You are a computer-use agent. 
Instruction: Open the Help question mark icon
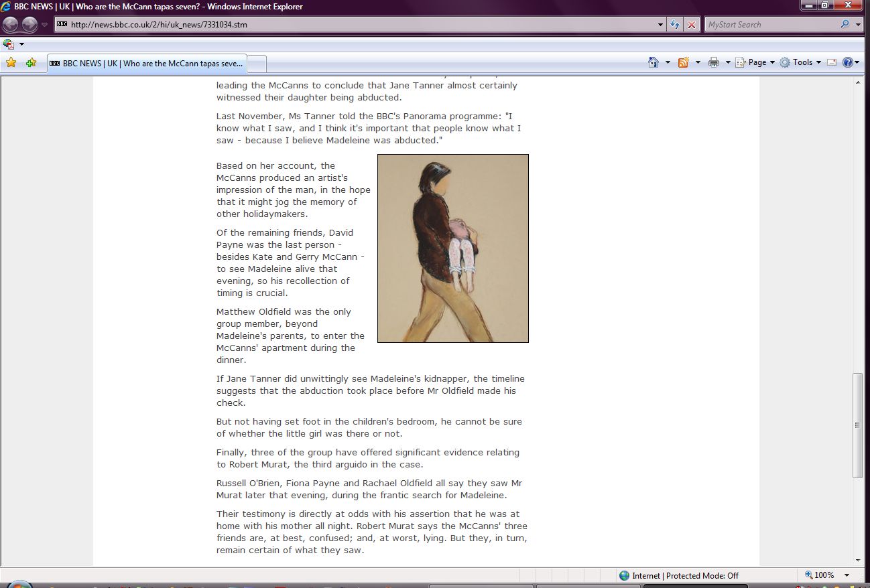[x=847, y=62]
